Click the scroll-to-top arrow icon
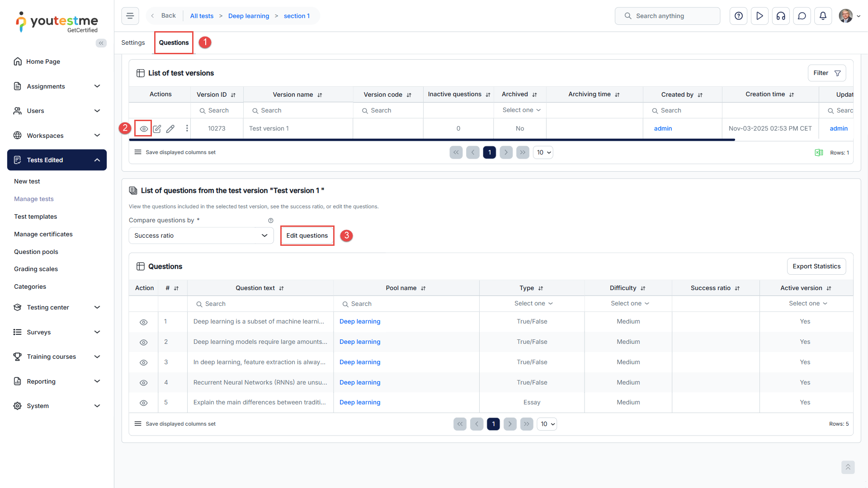The width and height of the screenshot is (868, 488). pos(848,467)
